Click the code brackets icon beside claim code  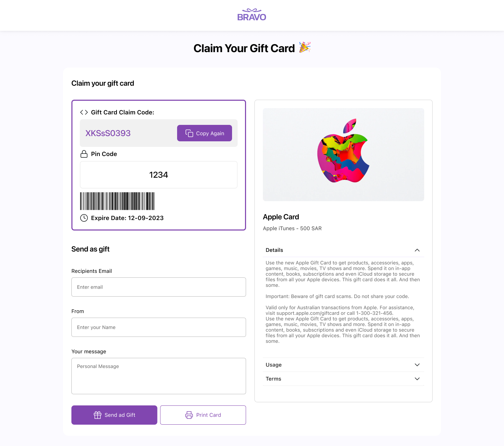click(x=84, y=112)
